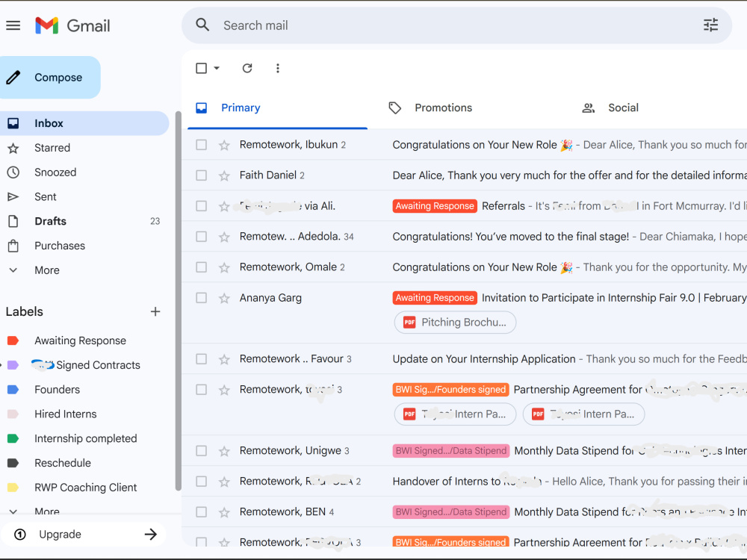Click the Upgrade button
Viewport: 747px width, 560px height.
(84, 535)
